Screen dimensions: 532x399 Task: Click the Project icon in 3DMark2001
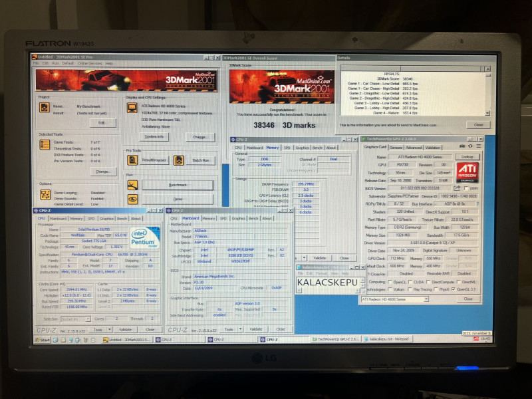point(45,108)
